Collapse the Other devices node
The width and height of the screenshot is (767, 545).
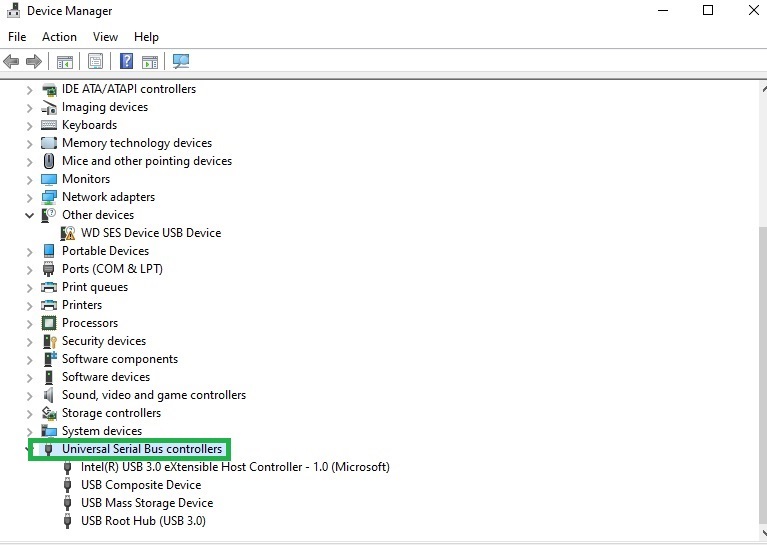[29, 215]
